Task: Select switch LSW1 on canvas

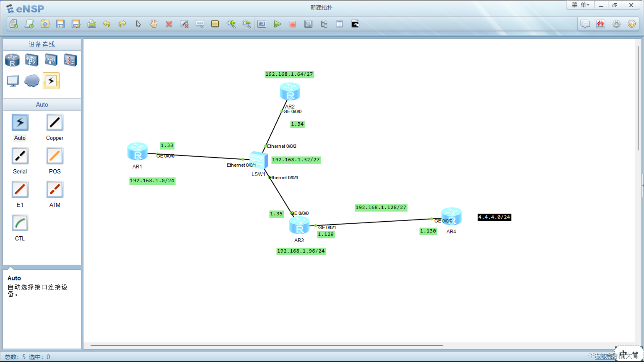Action: coord(259,161)
